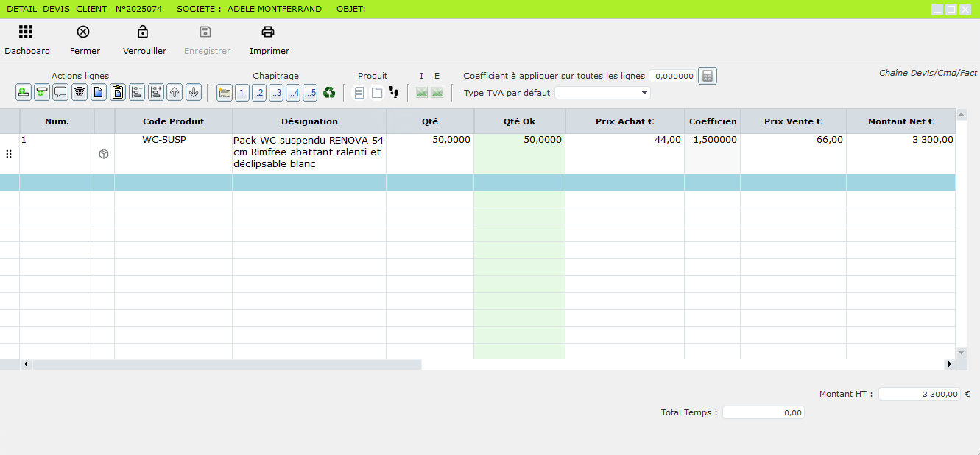
Task: Click the trash basket delete line icon
Action: pos(80,93)
